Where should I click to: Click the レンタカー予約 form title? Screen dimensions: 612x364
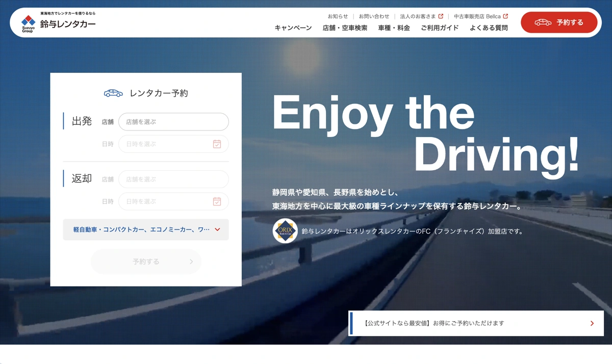point(159,93)
